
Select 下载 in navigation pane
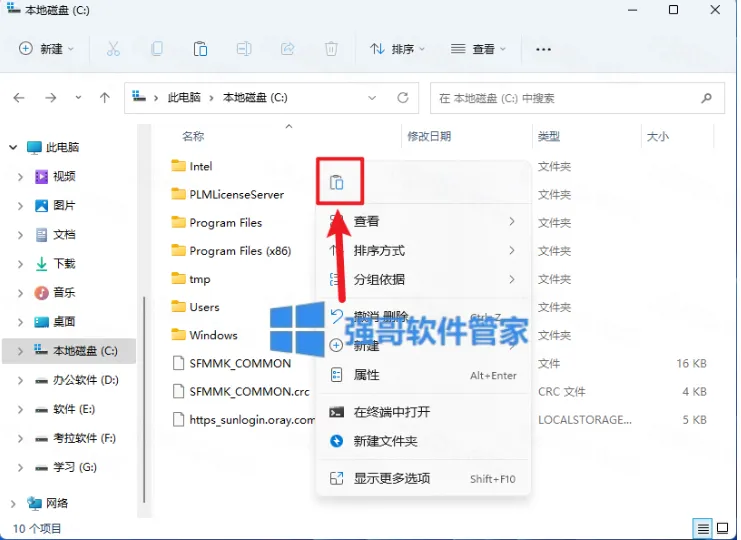click(55, 264)
